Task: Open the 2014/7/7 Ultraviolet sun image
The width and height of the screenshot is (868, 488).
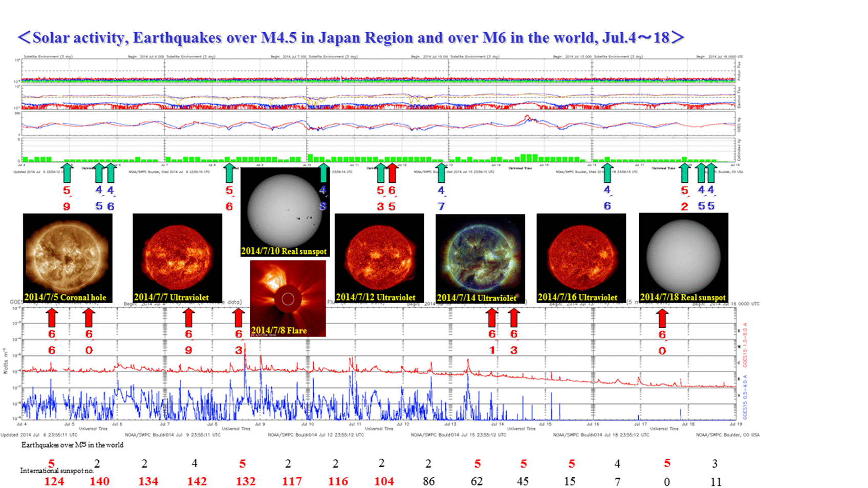Action: click(177, 258)
